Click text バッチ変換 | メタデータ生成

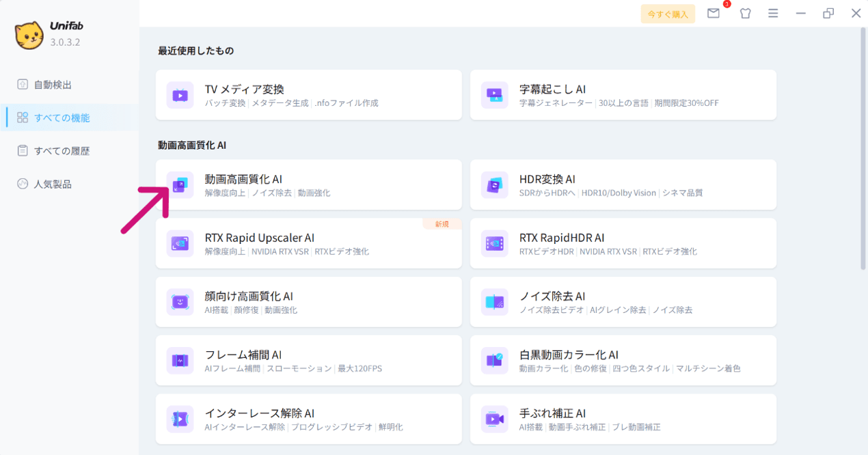point(256,103)
